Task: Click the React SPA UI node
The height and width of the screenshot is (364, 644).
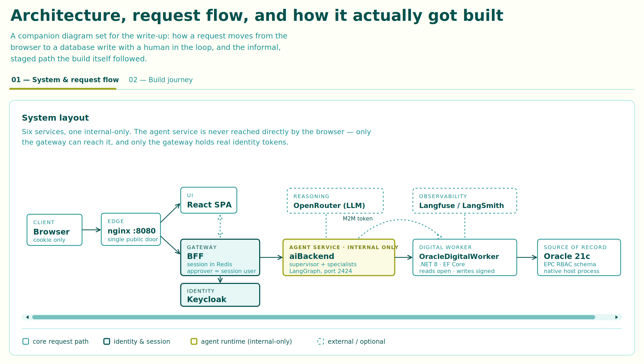Action: pyautogui.click(x=209, y=200)
